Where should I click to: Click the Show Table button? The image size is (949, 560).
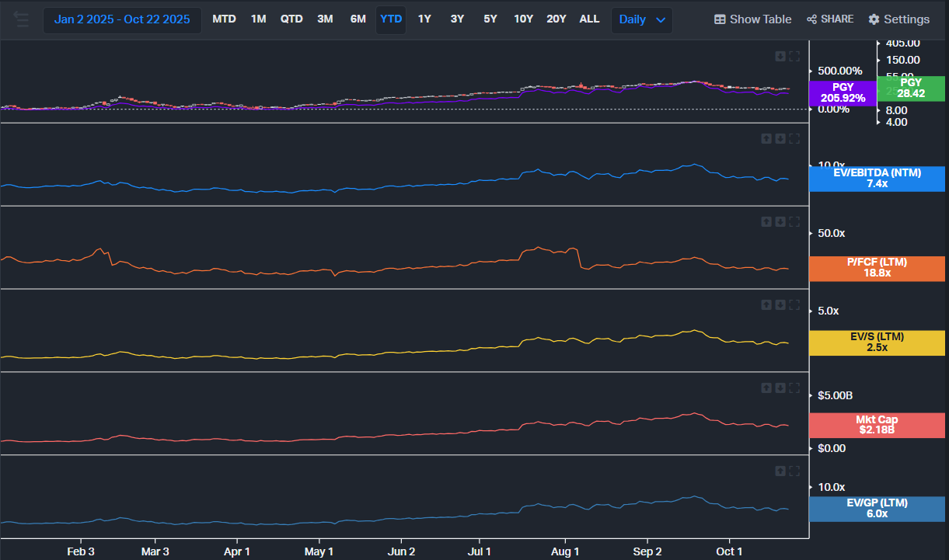(x=752, y=19)
